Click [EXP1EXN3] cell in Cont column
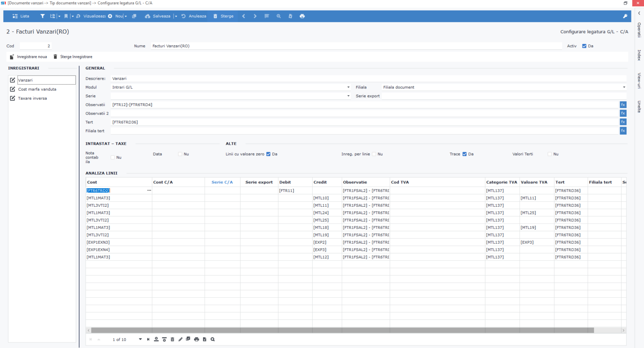The image size is (644, 348). pyautogui.click(x=119, y=242)
